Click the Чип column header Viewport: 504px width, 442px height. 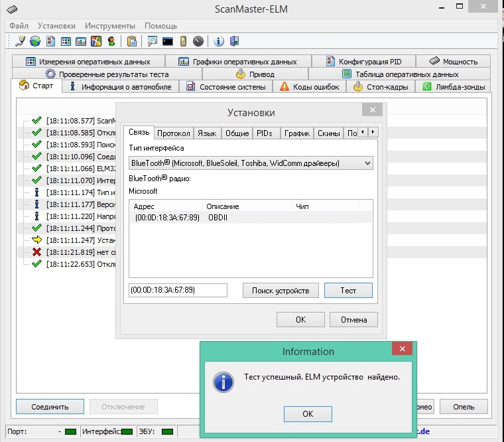click(x=326, y=206)
